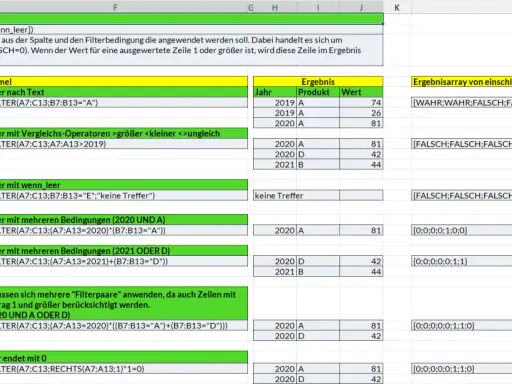The width and height of the screenshot is (512, 384).
Task: Click the green heading 'endet mit 0'
Action: pyautogui.click(x=124, y=358)
